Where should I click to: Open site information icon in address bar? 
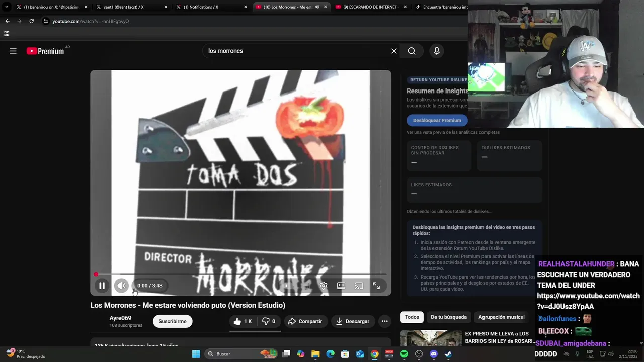(x=46, y=21)
